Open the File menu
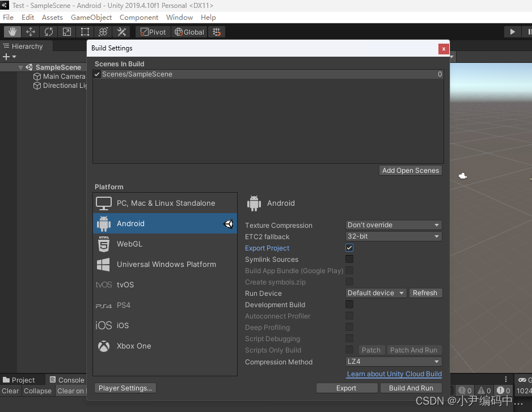Viewport: 532px width, 412px height. (x=8, y=18)
